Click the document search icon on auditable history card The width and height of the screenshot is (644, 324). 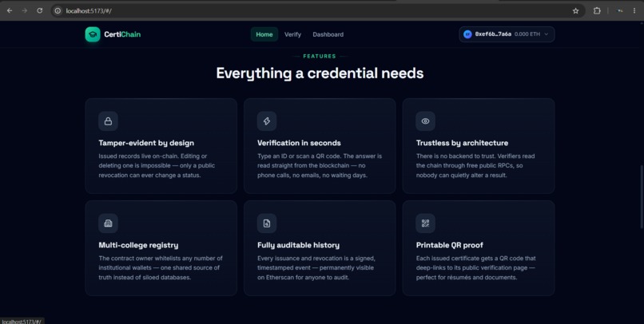click(x=267, y=223)
